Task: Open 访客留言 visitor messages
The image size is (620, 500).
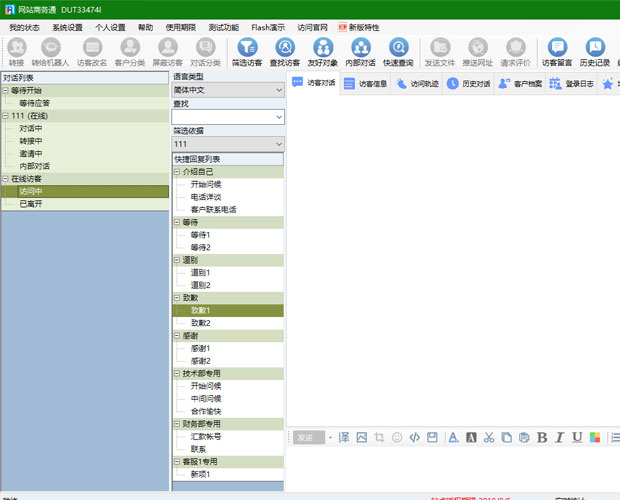Action: coord(555,52)
